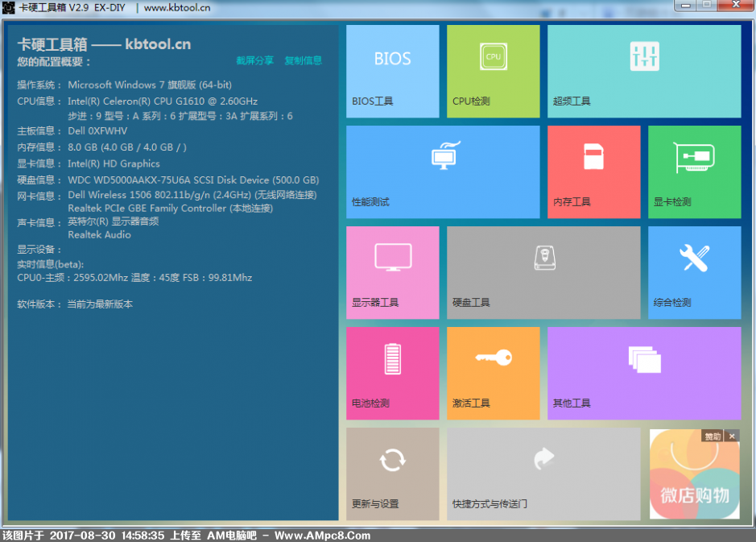Screen dimensions: 756x542
Task: Close the 微店购物 ad banner
Action: pos(732,436)
